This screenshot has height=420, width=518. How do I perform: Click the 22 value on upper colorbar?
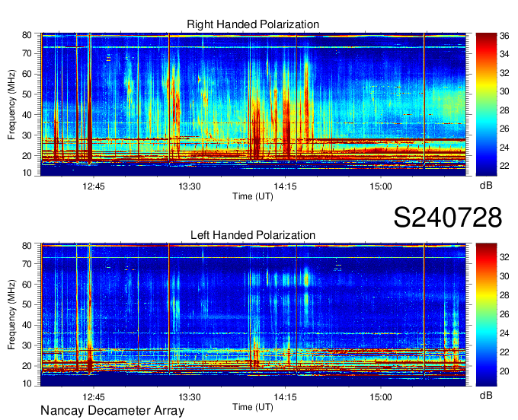tap(504, 166)
